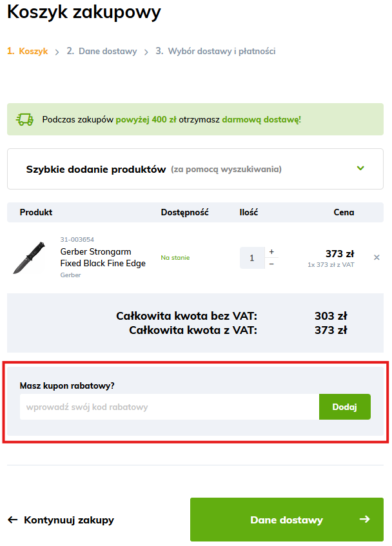
Task: Click the Dodaj coupon button
Action: coord(345,407)
